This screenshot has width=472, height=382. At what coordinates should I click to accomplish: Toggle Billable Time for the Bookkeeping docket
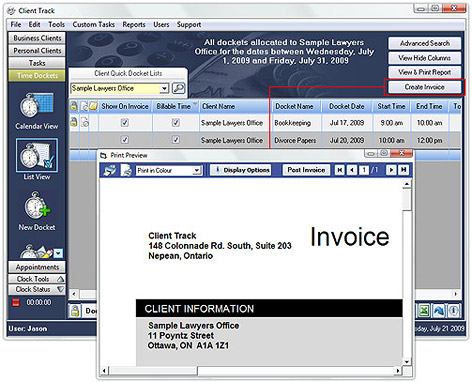point(176,123)
